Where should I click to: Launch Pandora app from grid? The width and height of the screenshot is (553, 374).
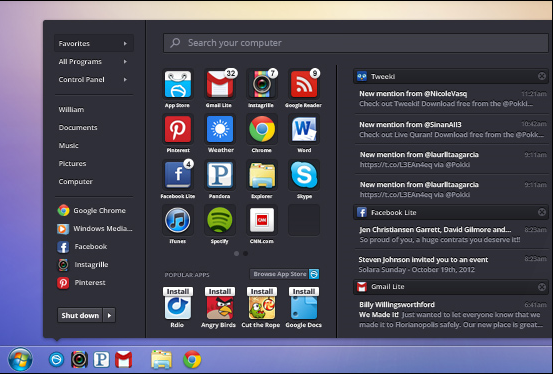coord(220,175)
